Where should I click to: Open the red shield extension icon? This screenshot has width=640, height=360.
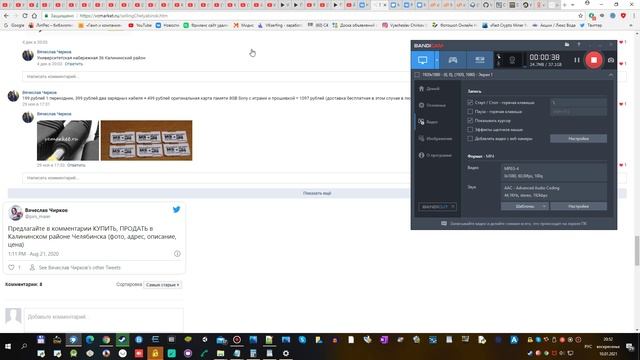[x=623, y=16]
